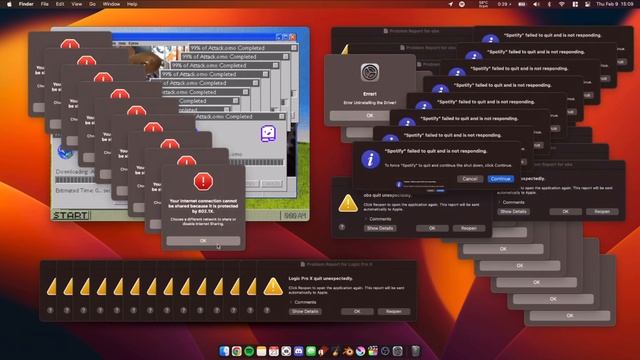
Task: Click Show Details in the Logic Pro X report
Action: (x=305, y=311)
